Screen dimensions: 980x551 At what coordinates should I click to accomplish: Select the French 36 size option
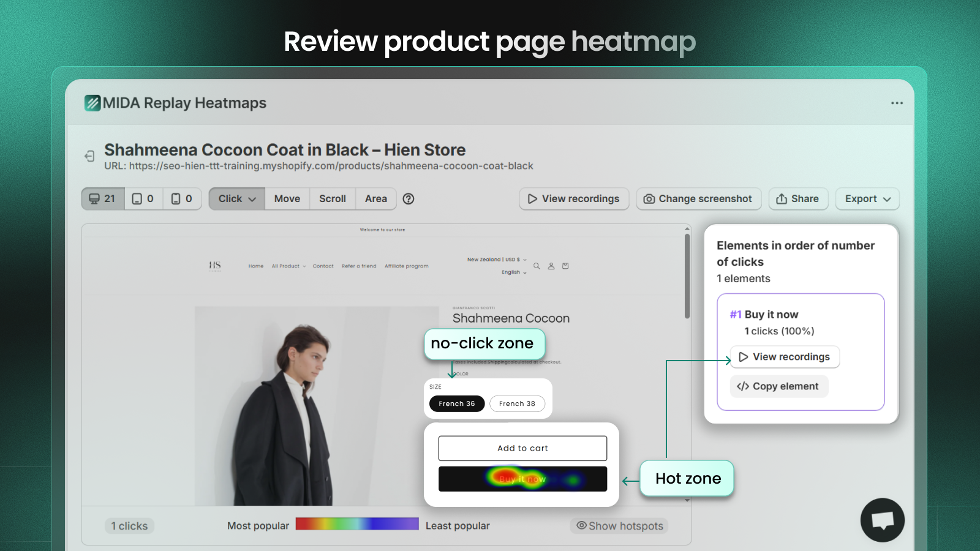coord(456,403)
